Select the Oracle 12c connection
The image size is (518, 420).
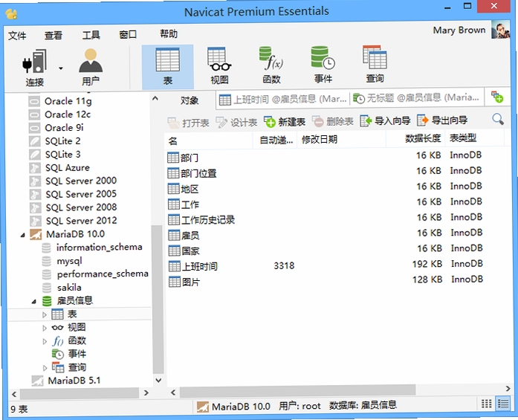point(59,114)
